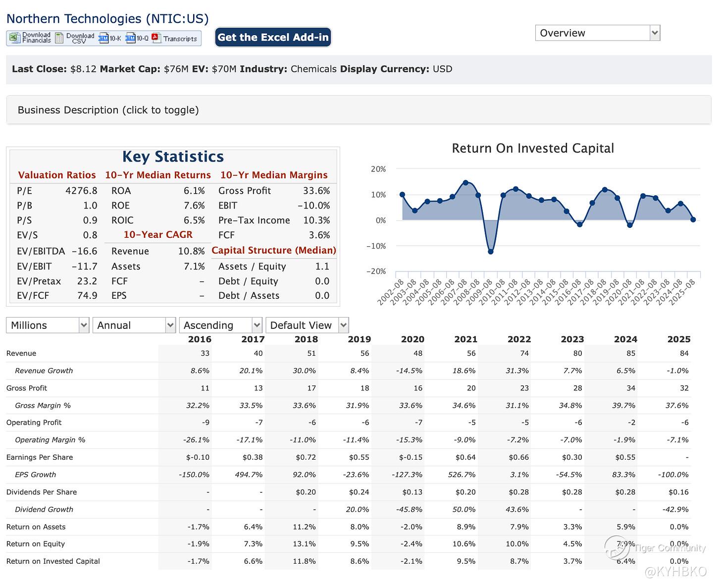
Task: Click the Key Statistics heading
Action: point(173,157)
